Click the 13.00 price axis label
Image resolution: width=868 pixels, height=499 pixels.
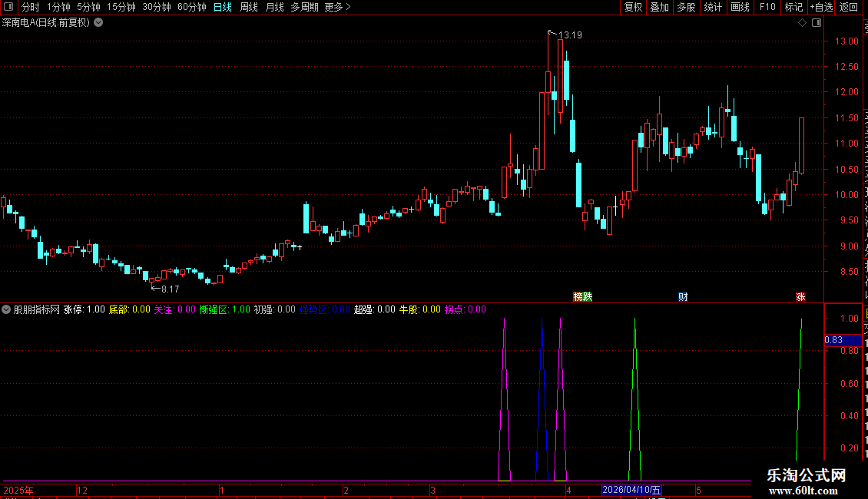[847, 41]
